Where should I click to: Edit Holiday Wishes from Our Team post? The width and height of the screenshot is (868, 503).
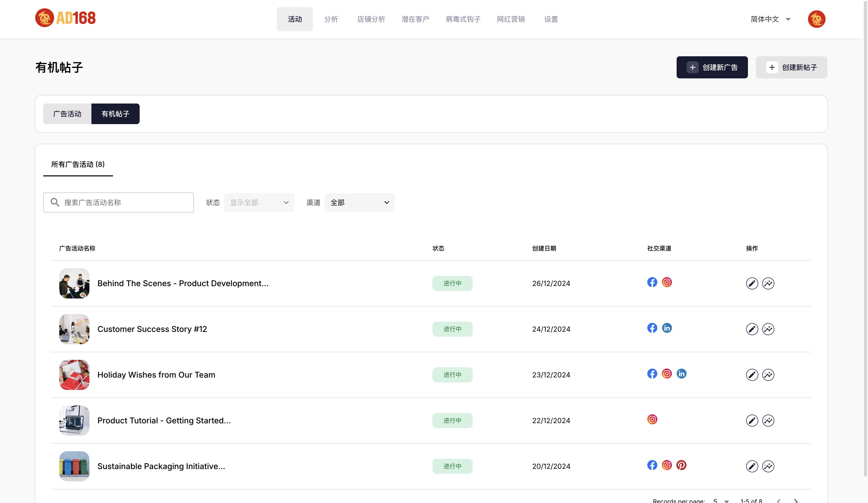(x=752, y=375)
